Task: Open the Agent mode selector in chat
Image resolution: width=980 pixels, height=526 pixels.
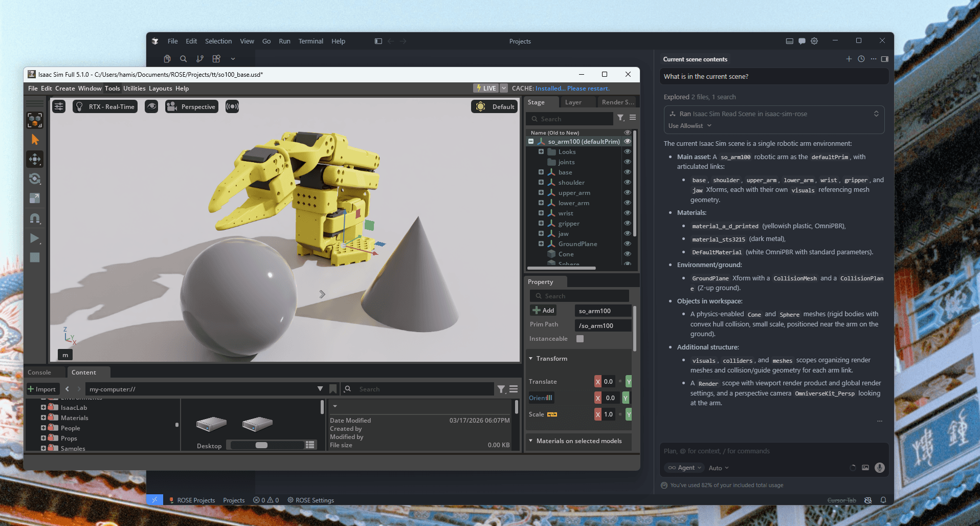Action: point(684,468)
